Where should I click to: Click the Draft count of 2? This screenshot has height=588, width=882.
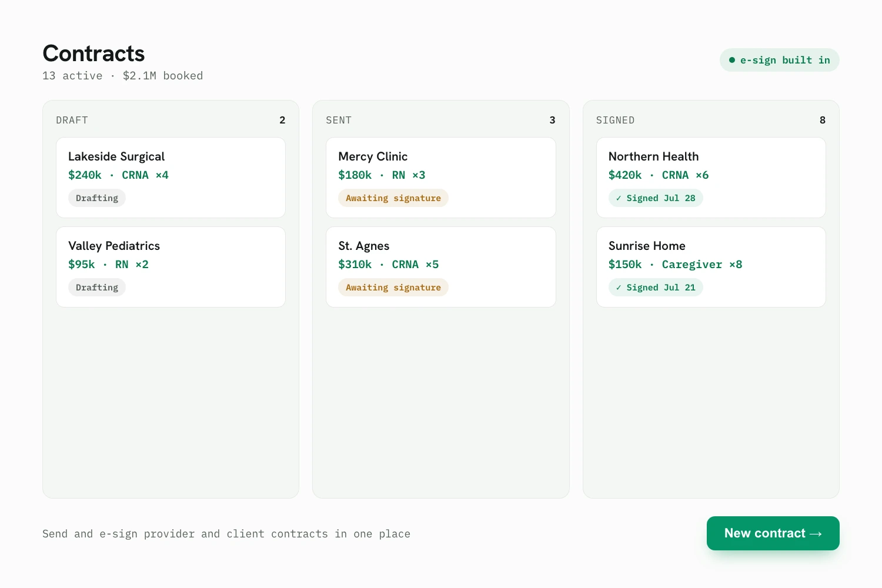point(282,120)
